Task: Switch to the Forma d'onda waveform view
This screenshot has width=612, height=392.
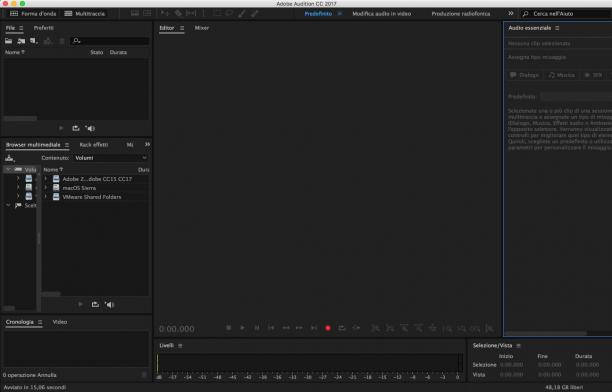Action: coord(33,14)
